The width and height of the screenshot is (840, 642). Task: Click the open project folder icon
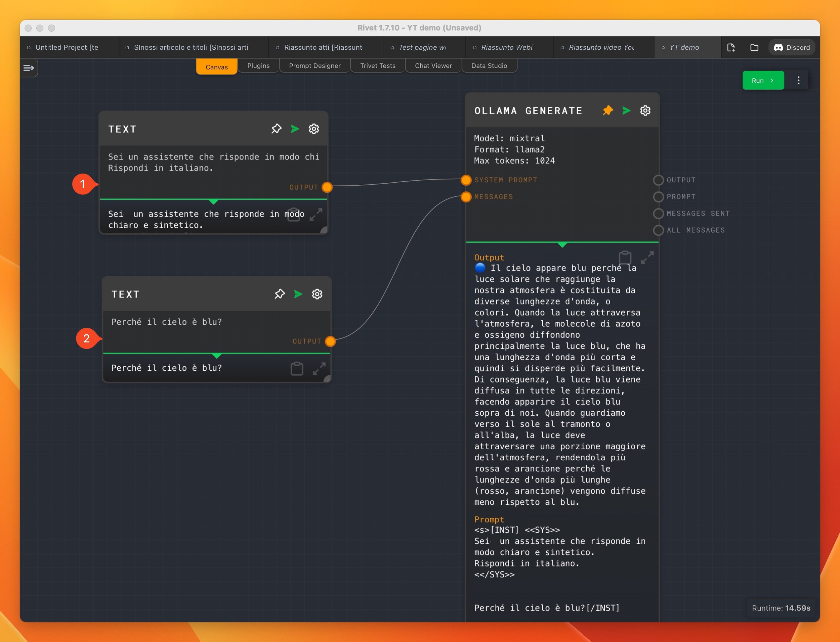[x=754, y=47]
